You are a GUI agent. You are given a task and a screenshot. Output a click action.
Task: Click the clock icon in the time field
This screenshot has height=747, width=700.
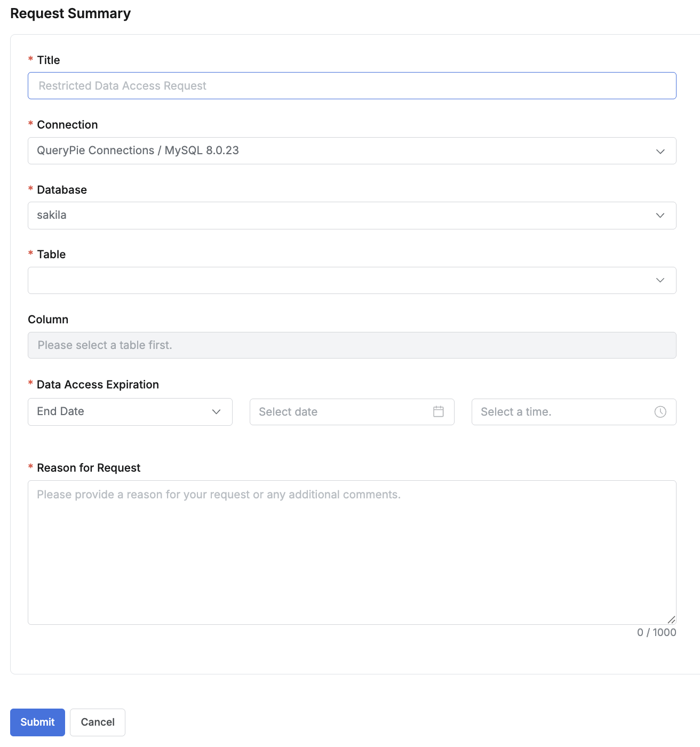[660, 411]
